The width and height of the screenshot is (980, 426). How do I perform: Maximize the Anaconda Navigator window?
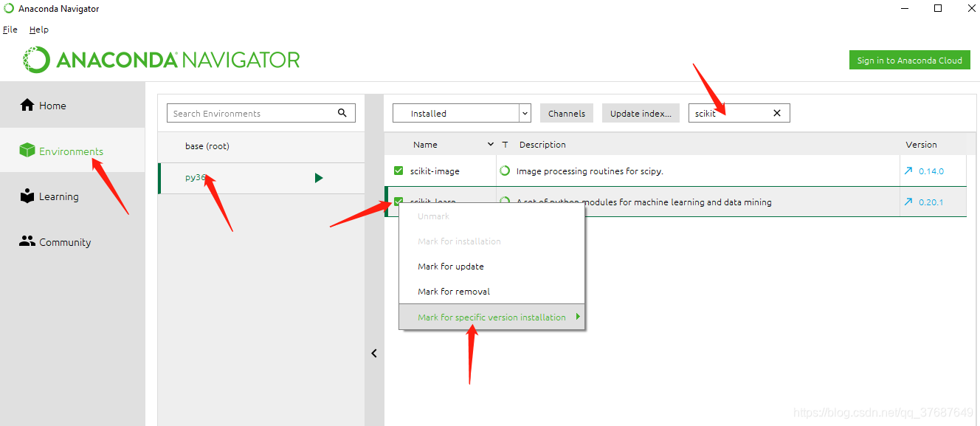(938, 9)
